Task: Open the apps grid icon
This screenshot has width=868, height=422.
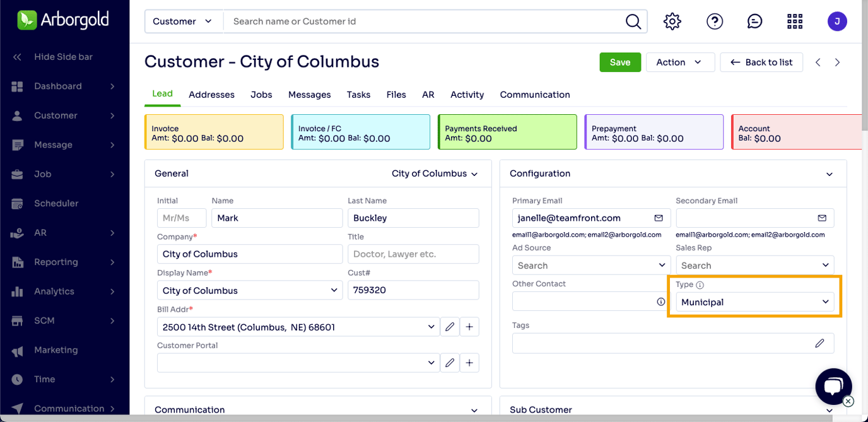Action: pyautogui.click(x=795, y=21)
